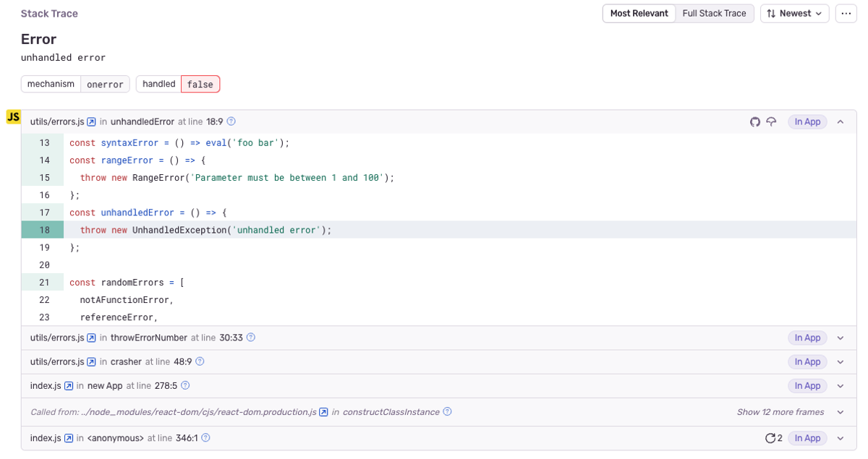
Task: Open the Codecov umbrella icon
Action: pos(772,122)
